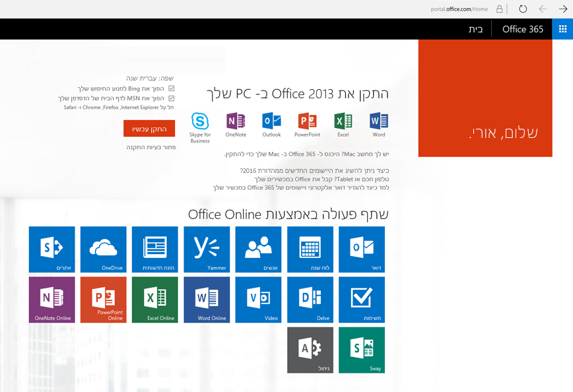Open the Admin (ניהול) tile
Image resolution: width=573 pixels, height=392 pixels.
tap(310, 350)
